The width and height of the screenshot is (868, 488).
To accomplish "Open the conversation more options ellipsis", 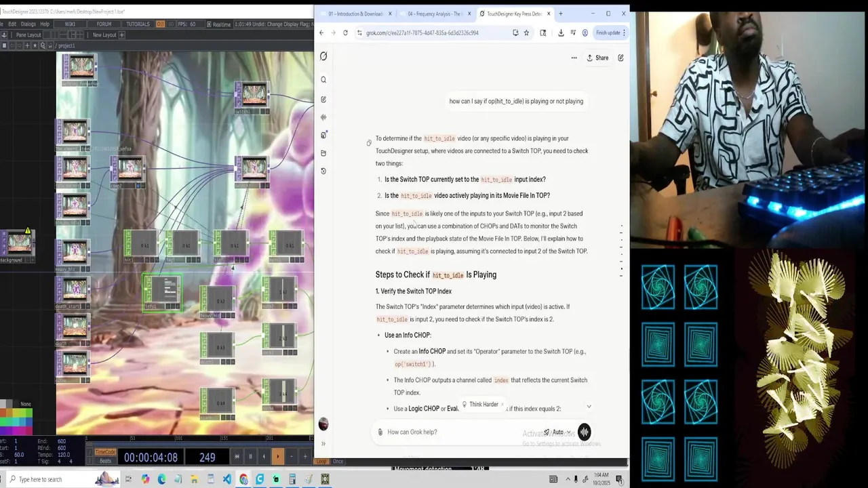I will coord(574,58).
